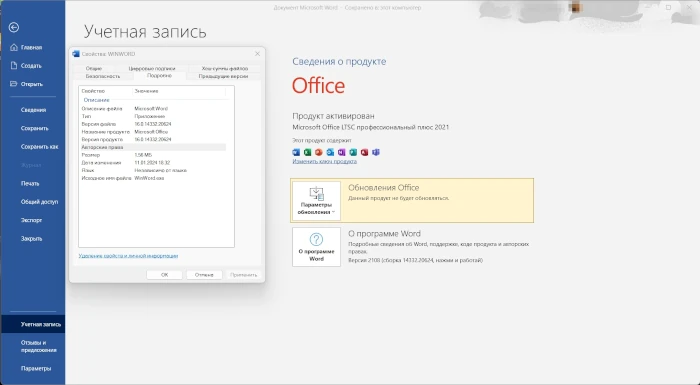Click the Открыть folder icon
700x385 pixels.
pos(14,84)
